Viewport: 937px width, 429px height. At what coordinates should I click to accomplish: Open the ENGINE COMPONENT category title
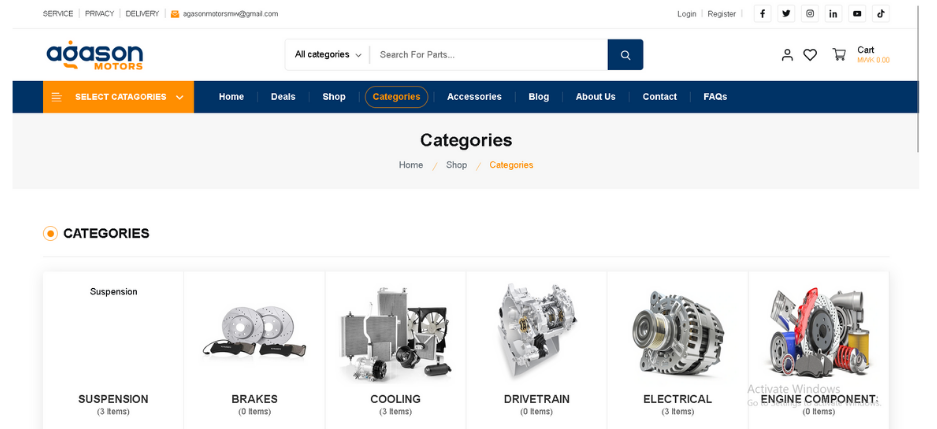pos(819,399)
